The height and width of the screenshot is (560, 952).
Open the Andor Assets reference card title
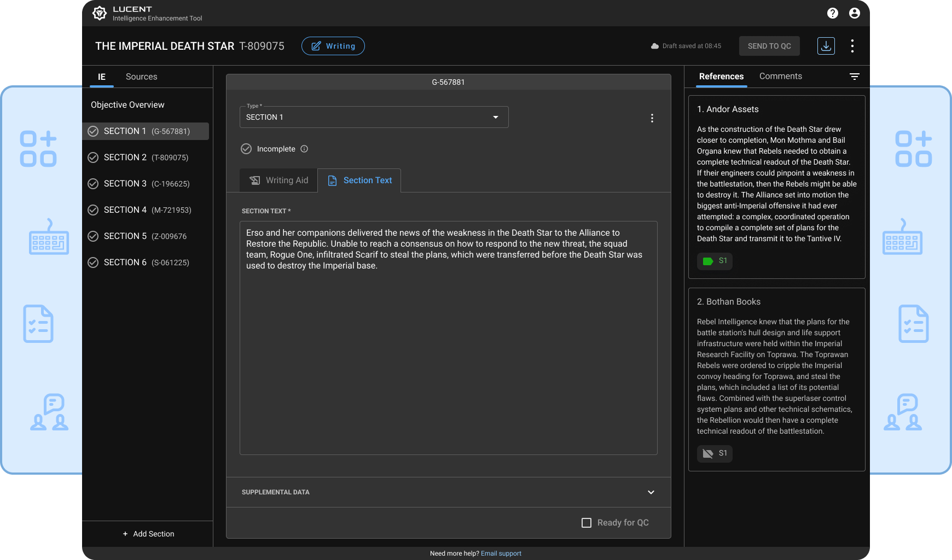[x=728, y=109]
